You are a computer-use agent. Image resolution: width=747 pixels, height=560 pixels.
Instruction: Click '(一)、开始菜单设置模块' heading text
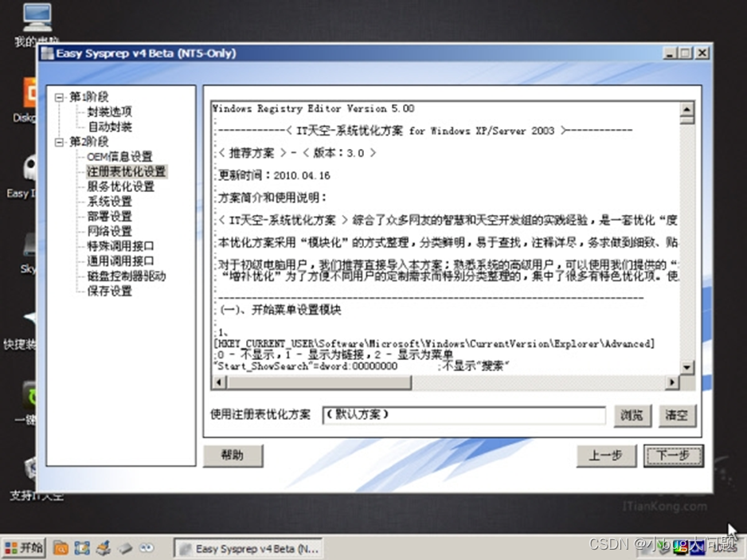[280, 310]
